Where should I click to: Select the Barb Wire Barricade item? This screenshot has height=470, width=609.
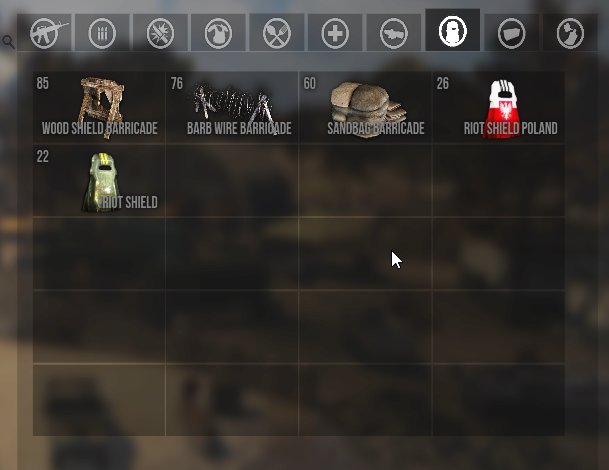click(232, 107)
